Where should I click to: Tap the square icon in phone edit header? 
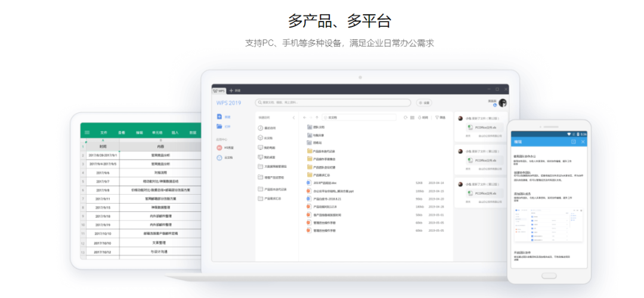(x=574, y=142)
